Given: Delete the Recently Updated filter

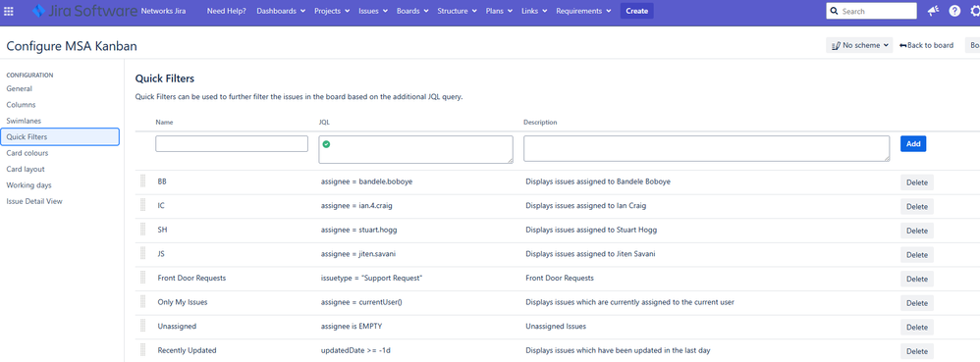Looking at the screenshot, I should click(917, 351).
